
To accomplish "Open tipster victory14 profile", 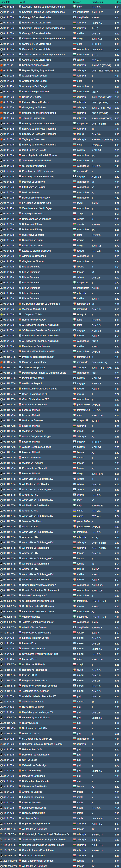I will pos(81,314).
